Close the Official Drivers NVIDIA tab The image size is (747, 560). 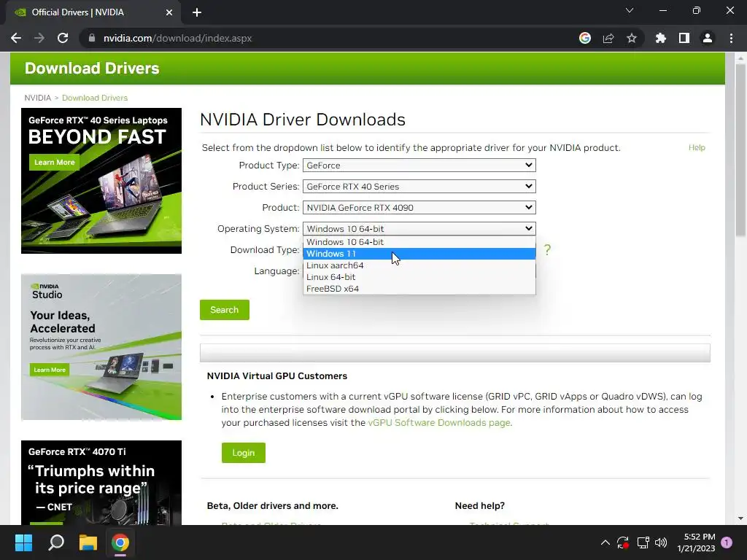[169, 12]
